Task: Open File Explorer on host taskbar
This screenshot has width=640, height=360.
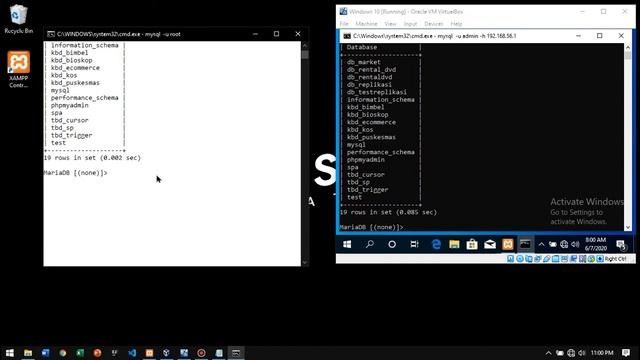Action: (28, 353)
